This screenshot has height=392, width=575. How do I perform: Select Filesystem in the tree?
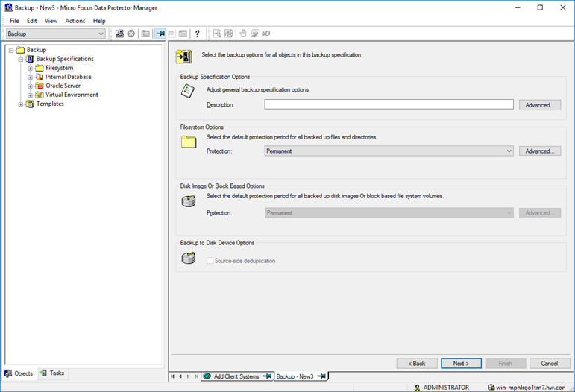(x=60, y=68)
